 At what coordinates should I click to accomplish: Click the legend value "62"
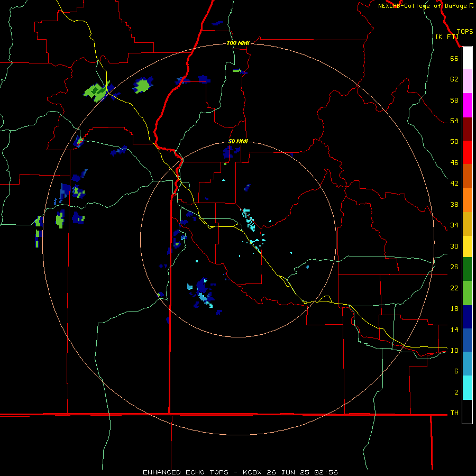tap(454, 79)
